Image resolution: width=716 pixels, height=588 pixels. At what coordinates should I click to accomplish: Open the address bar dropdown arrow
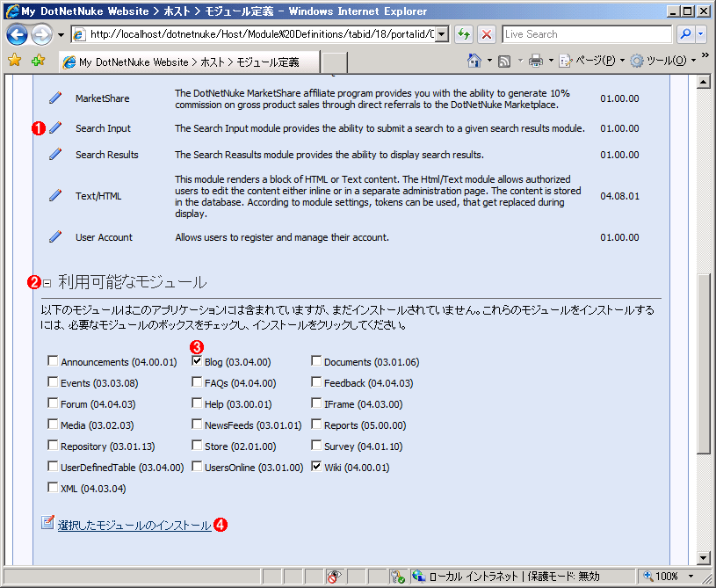442,35
